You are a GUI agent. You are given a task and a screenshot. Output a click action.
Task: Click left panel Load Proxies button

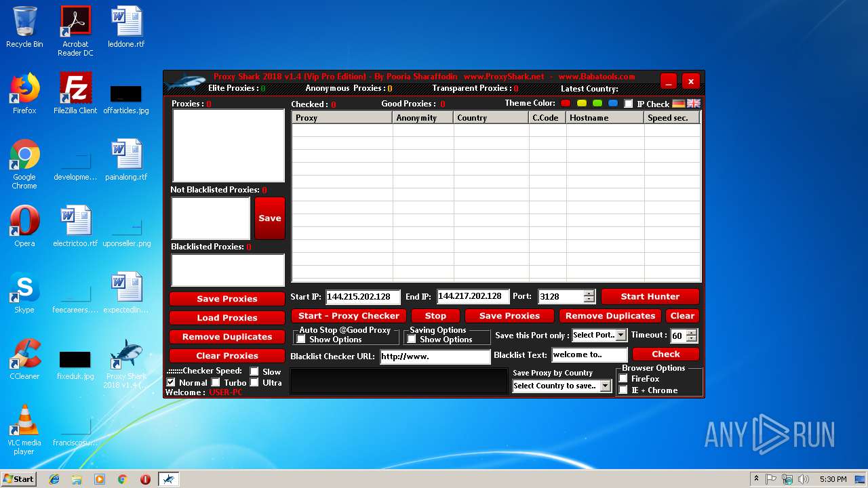pyautogui.click(x=227, y=318)
